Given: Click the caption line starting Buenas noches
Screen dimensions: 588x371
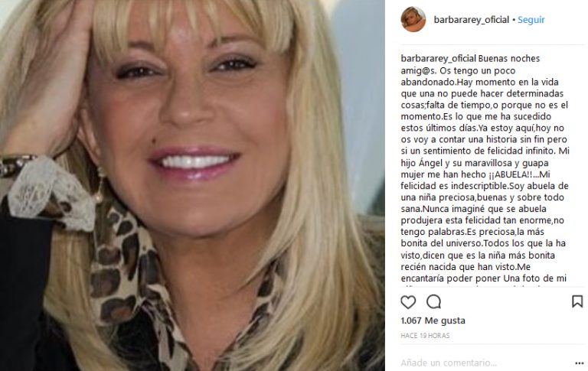Looking at the screenshot, I should 509,59.
